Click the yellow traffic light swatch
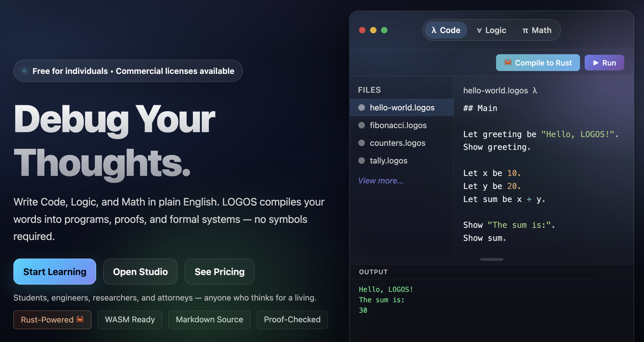Screen dimensions: 644x342 tap(373, 30)
